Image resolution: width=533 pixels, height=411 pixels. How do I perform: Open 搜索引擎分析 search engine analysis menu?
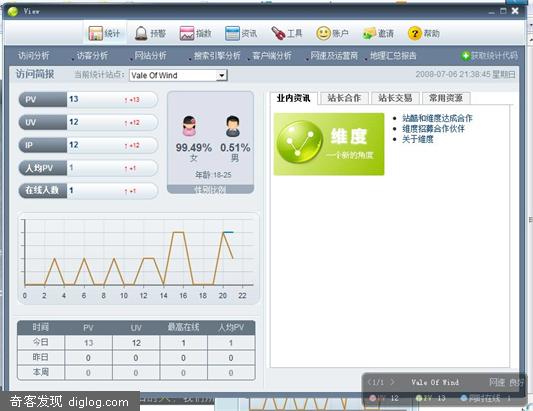pyautogui.click(x=217, y=55)
